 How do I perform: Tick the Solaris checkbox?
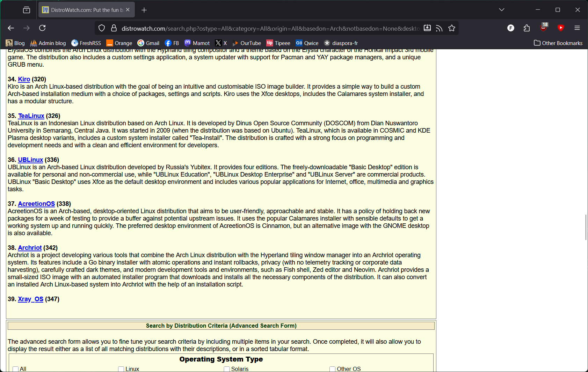pos(227,369)
